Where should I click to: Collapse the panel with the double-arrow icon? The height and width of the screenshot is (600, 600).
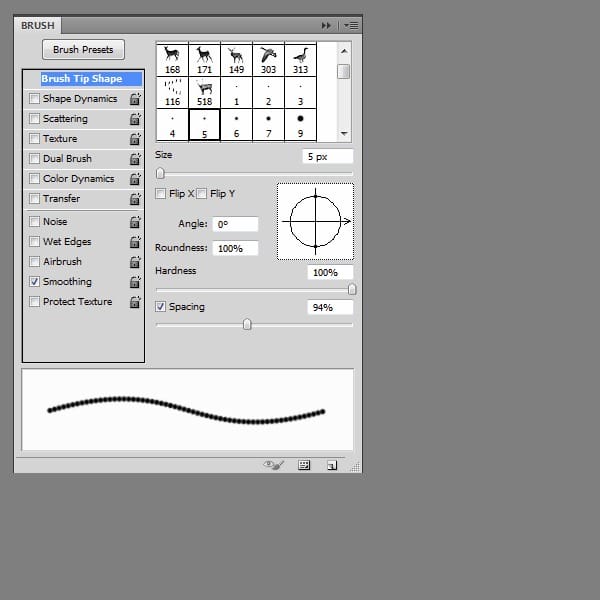[x=326, y=24]
